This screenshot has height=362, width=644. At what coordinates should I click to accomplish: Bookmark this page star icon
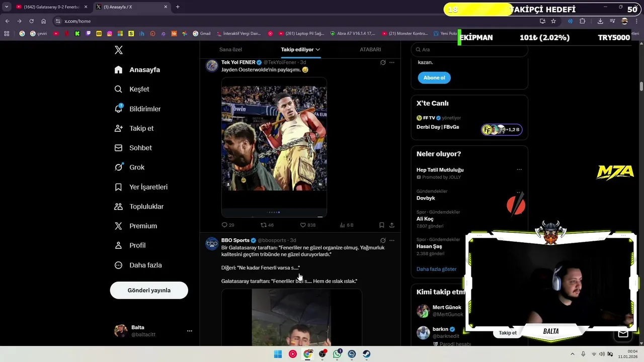(553, 21)
